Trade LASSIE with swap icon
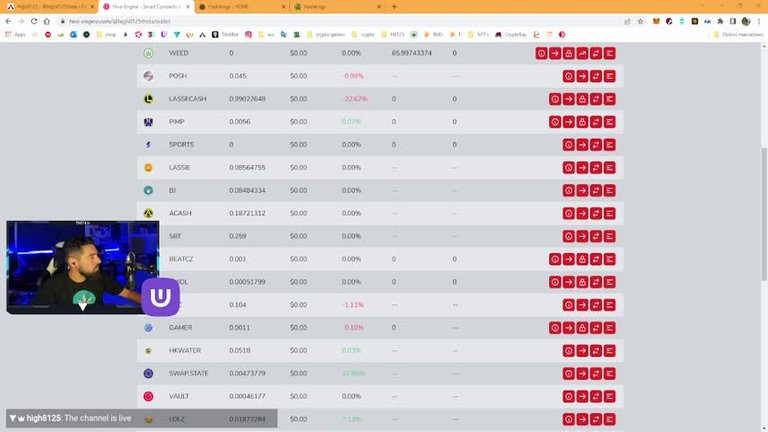Image resolution: width=768 pixels, height=432 pixels. point(596,168)
